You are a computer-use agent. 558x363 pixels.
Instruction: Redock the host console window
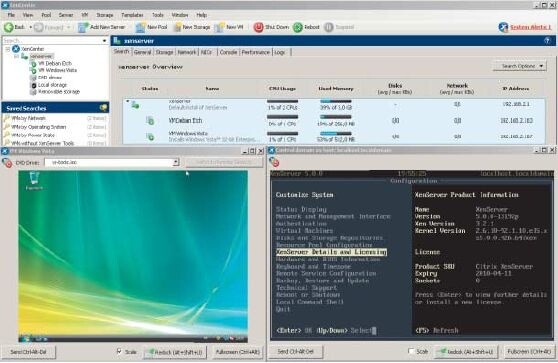(x=467, y=352)
